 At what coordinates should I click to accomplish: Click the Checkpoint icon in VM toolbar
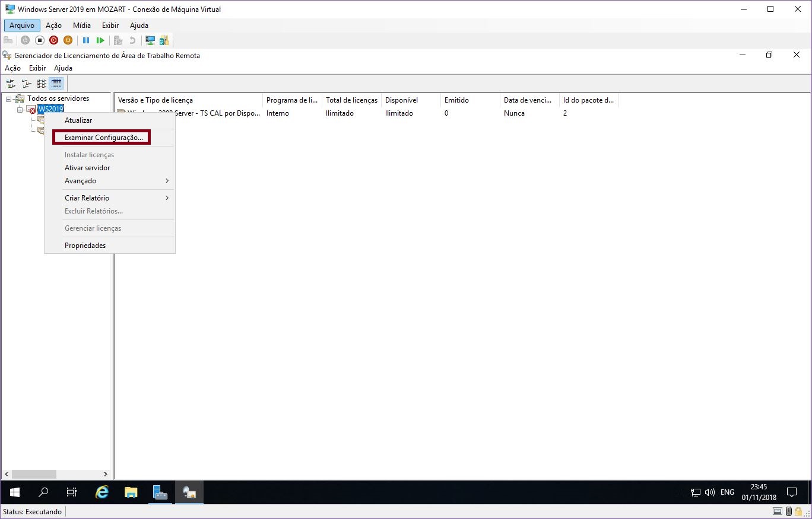[x=118, y=40]
